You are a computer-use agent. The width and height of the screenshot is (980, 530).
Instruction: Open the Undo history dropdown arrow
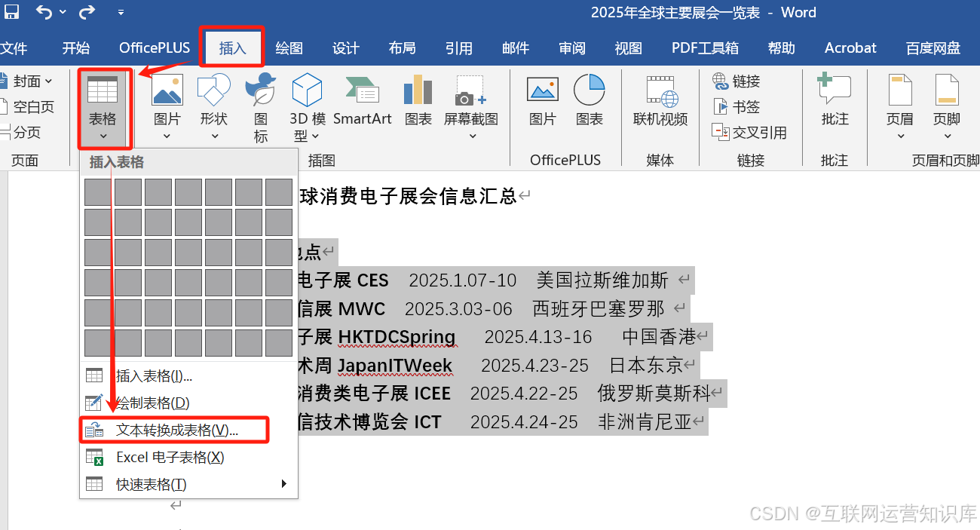pyautogui.click(x=63, y=12)
